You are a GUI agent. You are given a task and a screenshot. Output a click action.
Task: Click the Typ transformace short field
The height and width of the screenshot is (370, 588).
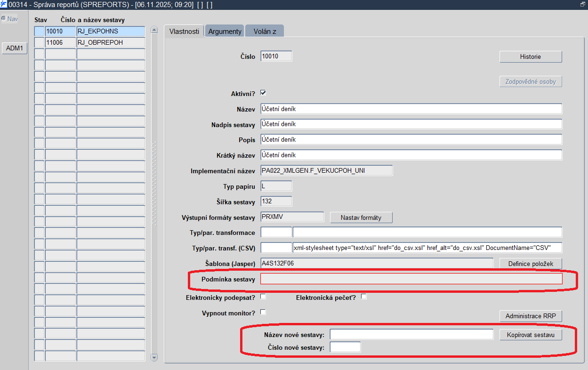coord(276,232)
